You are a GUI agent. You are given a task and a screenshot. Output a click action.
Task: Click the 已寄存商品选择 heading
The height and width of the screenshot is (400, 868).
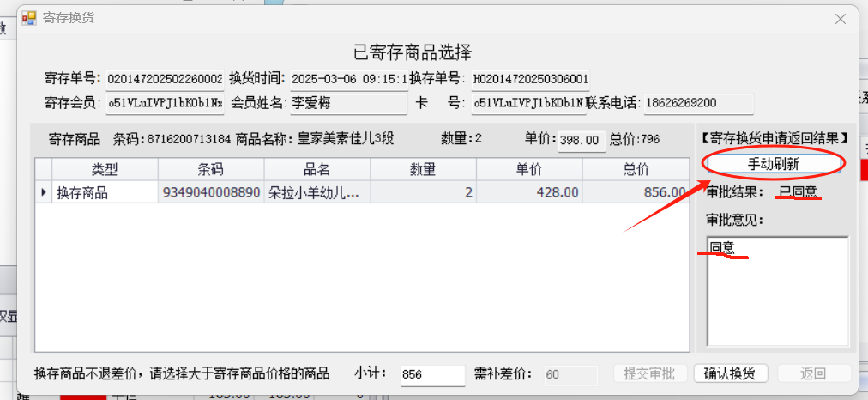pos(413,52)
